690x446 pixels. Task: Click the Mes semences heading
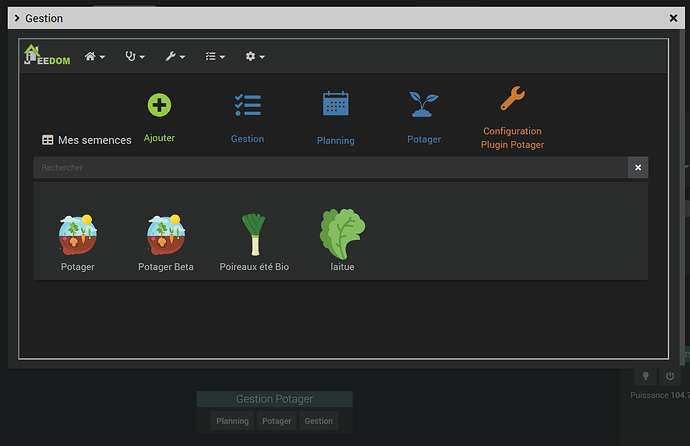point(95,140)
